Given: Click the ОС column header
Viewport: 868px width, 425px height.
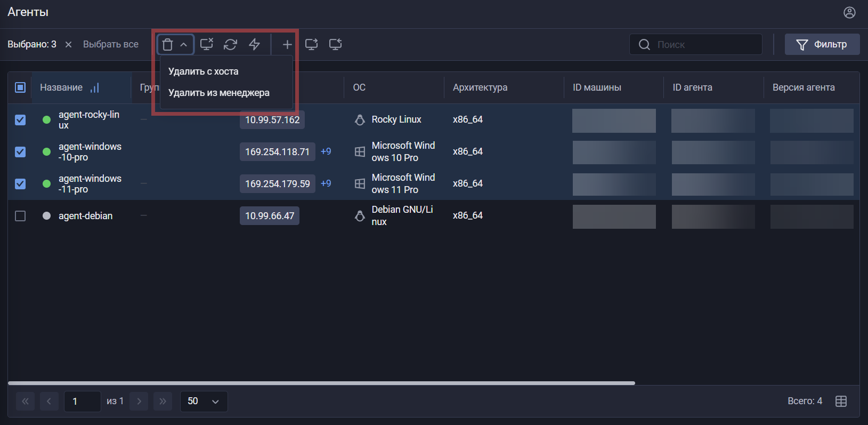Looking at the screenshot, I should pos(359,87).
